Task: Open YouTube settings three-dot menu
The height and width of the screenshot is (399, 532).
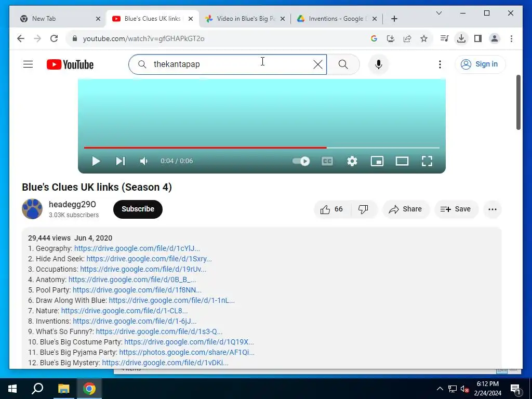Action: pyautogui.click(x=440, y=64)
